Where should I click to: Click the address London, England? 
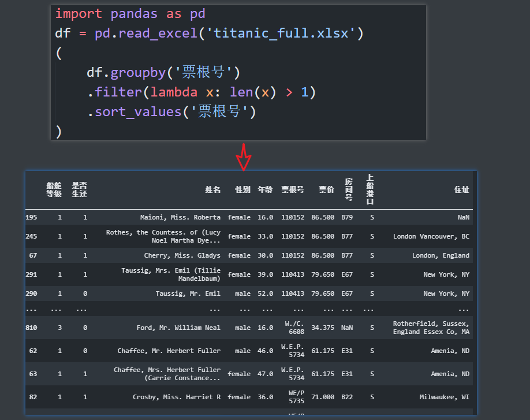(441, 256)
